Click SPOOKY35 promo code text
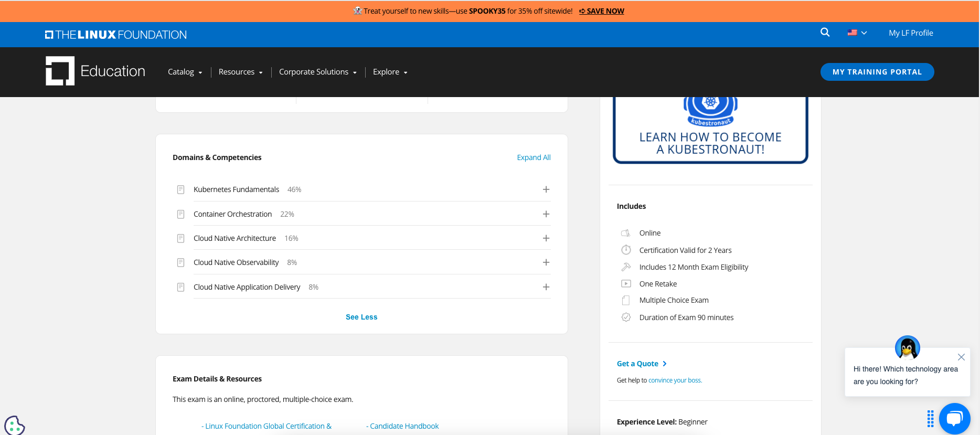Screen dimensions: 980x435 click(487, 11)
